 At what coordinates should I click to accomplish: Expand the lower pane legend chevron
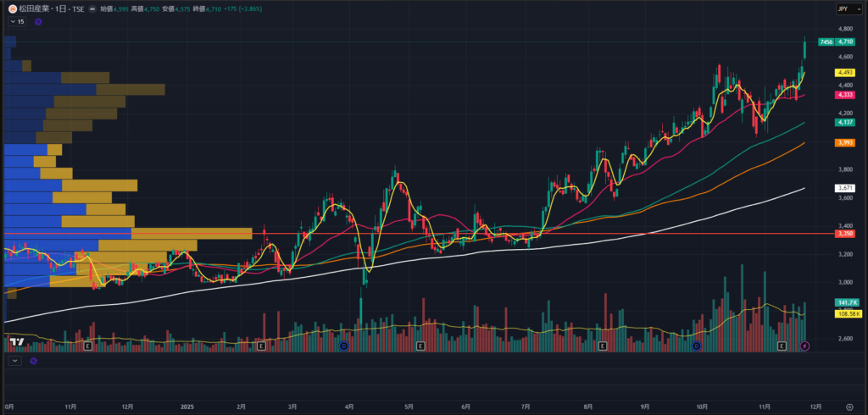tap(14, 361)
